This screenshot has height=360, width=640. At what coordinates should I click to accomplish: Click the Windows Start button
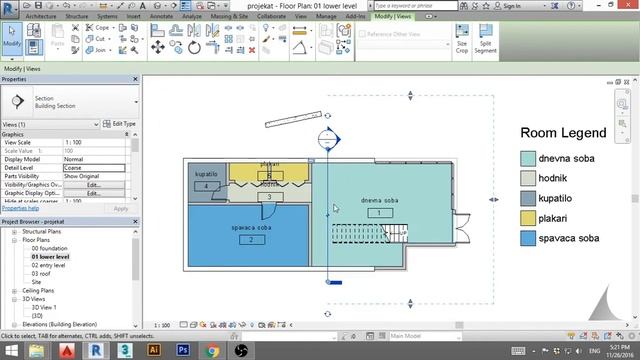pyautogui.click(x=11, y=351)
